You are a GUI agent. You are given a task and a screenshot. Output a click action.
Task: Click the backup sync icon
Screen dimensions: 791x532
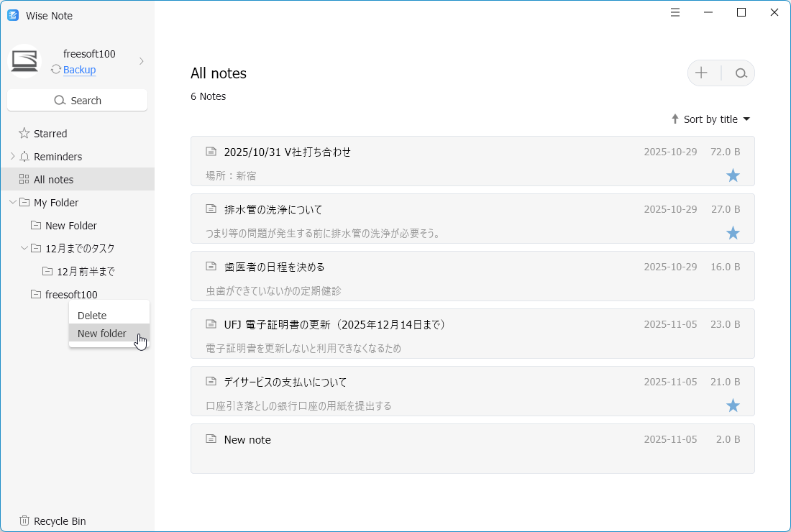56,70
